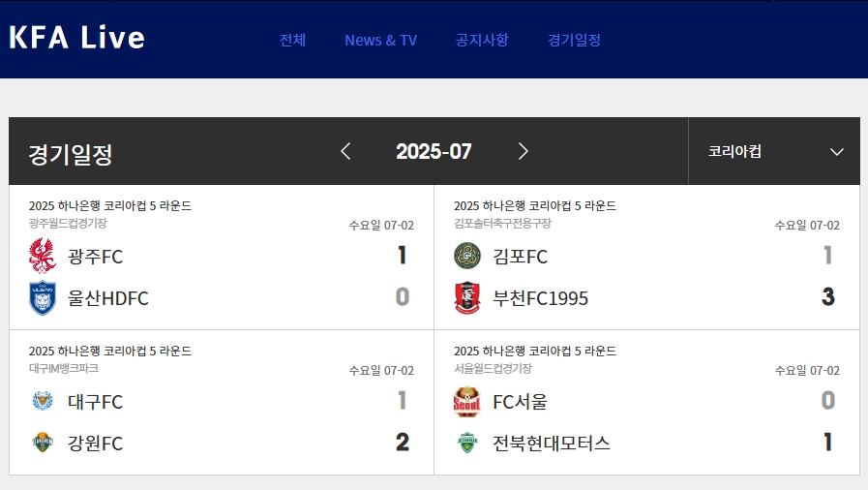Open the FC서울 vs 전북현대모터스 match card
Image resolution: width=868 pixels, height=490 pixels.
(646, 403)
